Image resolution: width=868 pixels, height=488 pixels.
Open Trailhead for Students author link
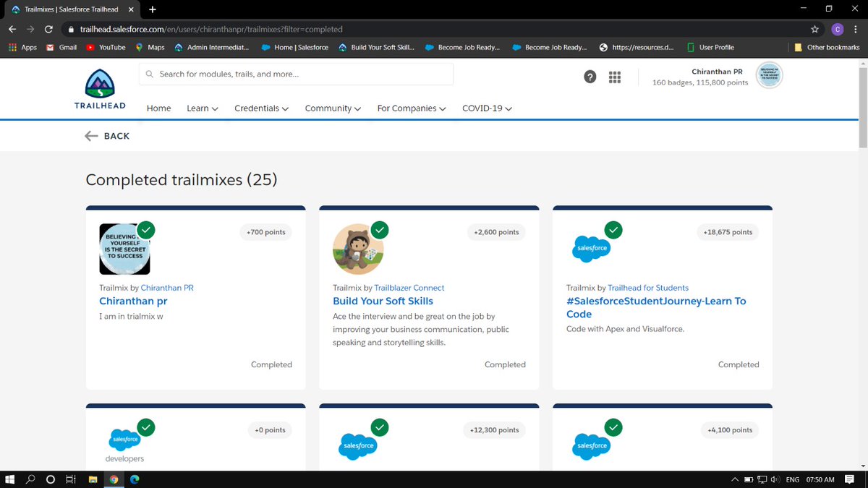click(x=648, y=288)
